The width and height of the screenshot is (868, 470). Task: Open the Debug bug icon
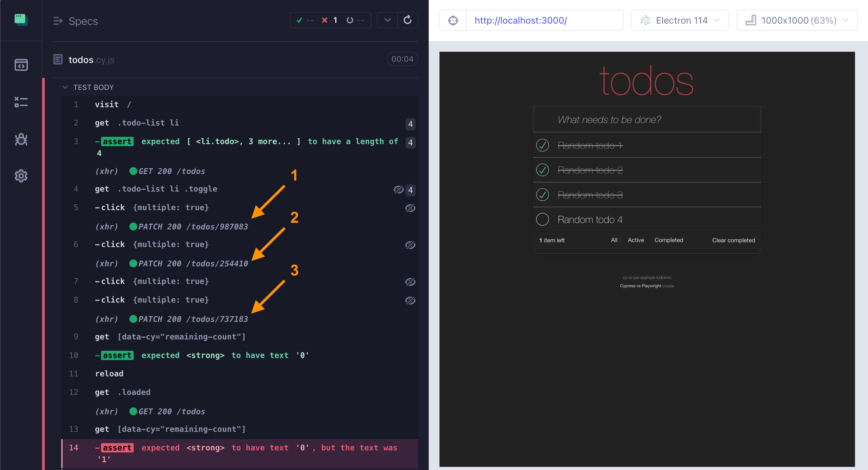coord(21,139)
